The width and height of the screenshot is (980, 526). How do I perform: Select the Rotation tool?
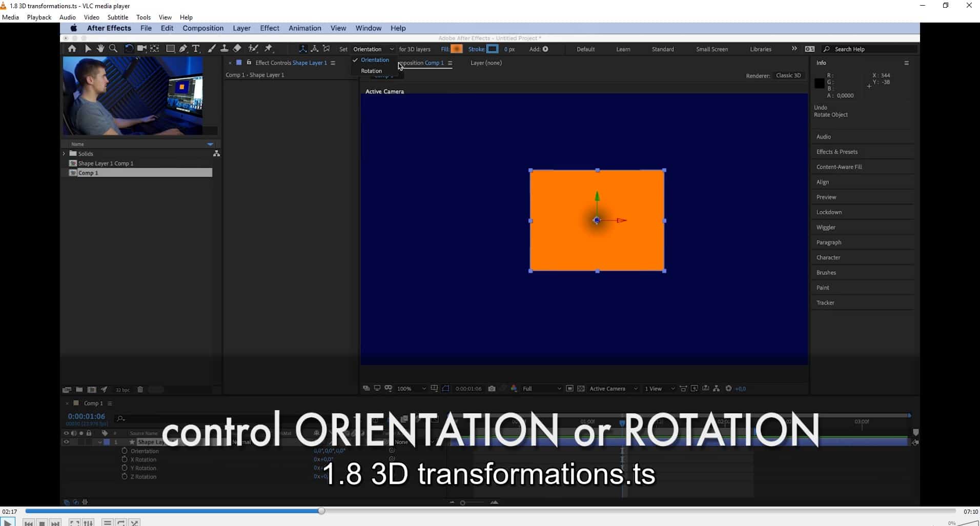(129, 49)
